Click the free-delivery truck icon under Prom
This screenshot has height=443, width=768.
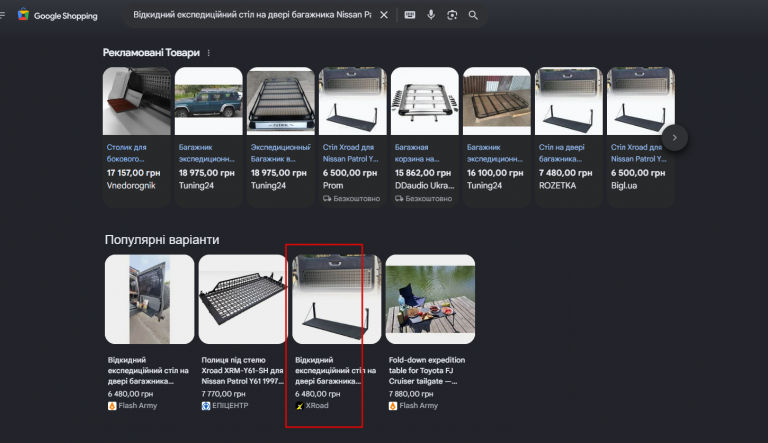pos(327,198)
